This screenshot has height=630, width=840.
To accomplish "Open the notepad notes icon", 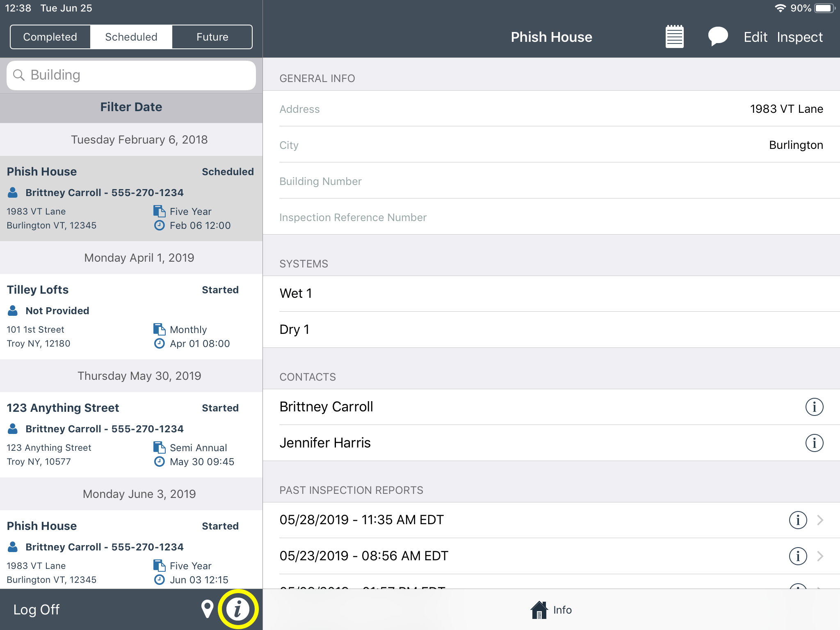I will tap(674, 37).
